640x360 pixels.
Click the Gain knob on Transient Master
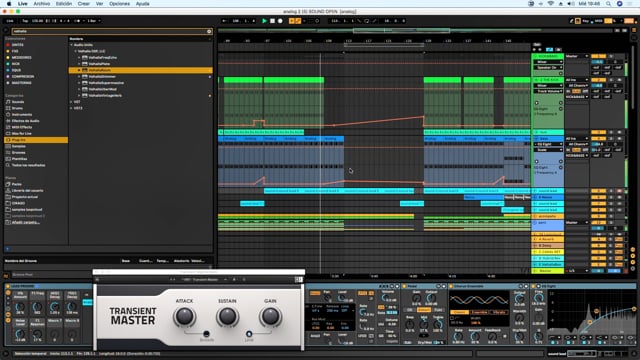coord(270,316)
